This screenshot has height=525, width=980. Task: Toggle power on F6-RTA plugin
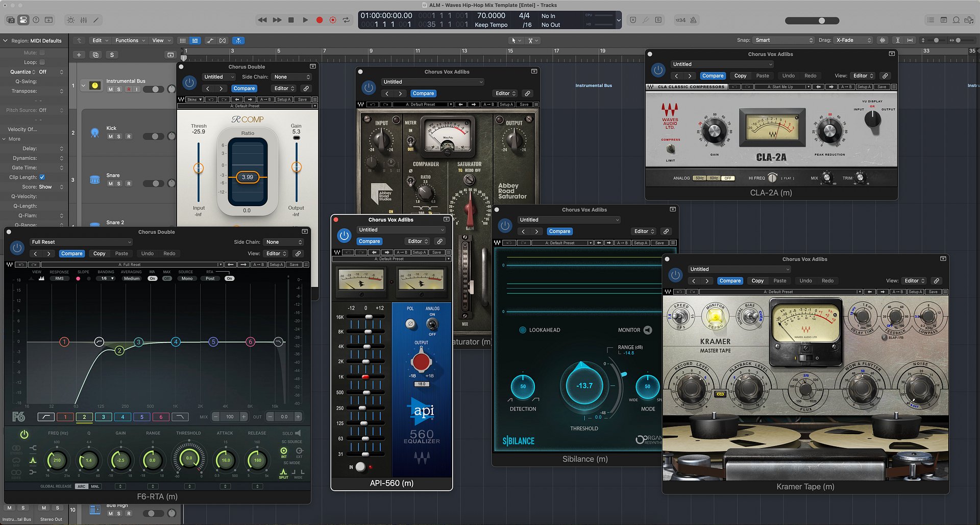pos(17,248)
